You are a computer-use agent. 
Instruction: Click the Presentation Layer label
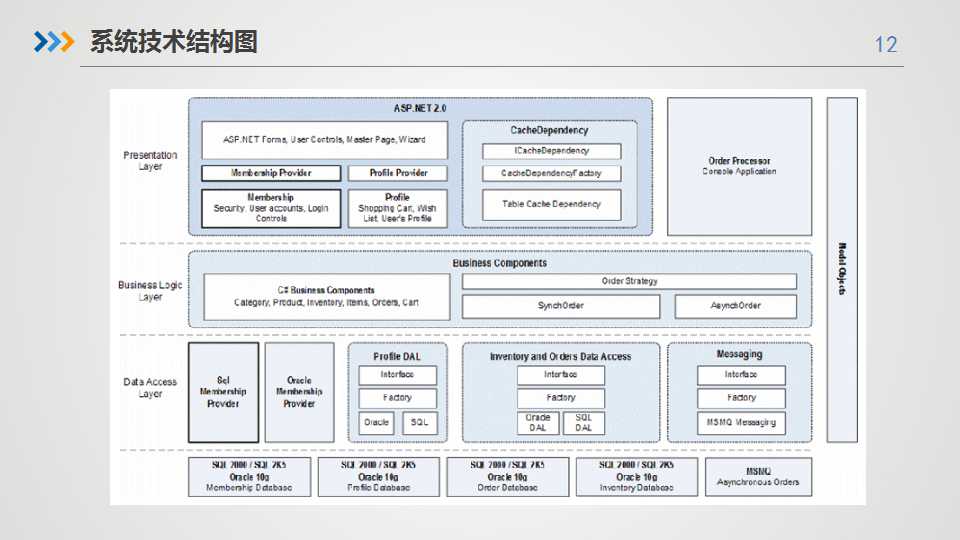(150, 160)
